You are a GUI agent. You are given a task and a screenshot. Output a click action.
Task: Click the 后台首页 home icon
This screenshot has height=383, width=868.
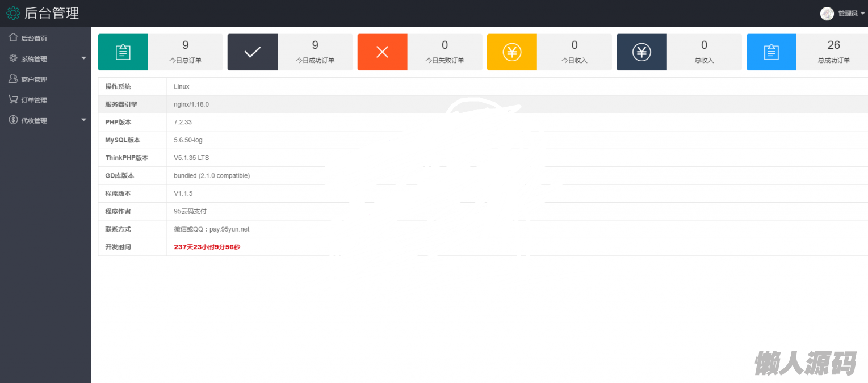pyautogui.click(x=13, y=37)
